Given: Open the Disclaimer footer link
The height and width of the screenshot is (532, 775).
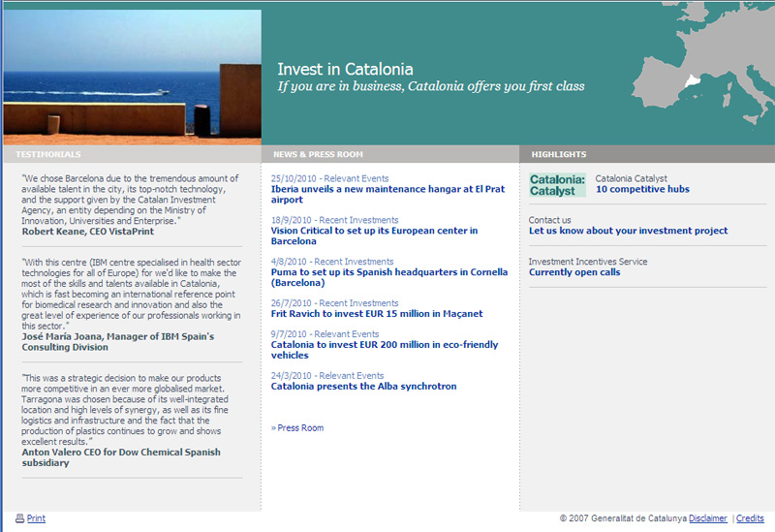Looking at the screenshot, I should 708,518.
